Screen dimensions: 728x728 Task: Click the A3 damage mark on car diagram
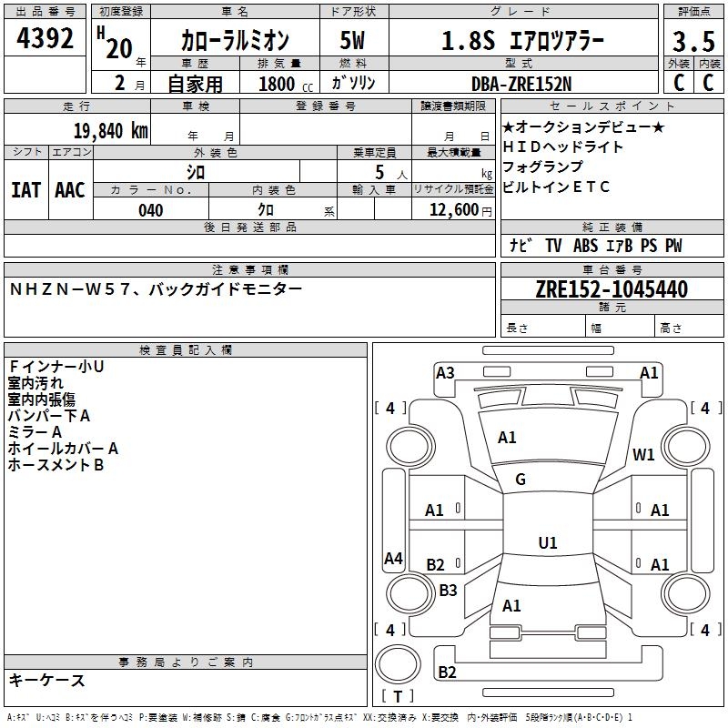tap(445, 372)
